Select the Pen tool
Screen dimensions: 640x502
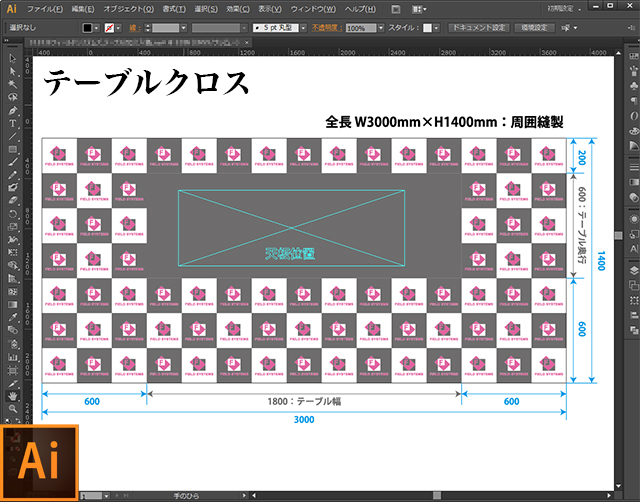pos(13,109)
